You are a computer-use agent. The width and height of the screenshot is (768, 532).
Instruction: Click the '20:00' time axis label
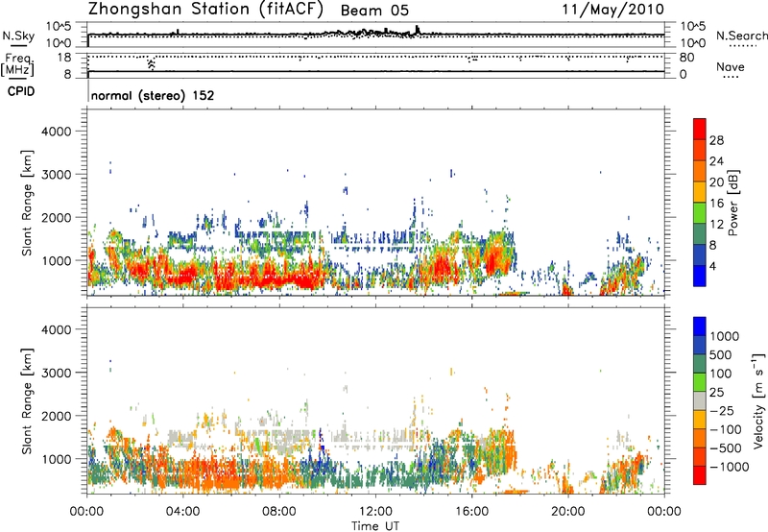coord(568,512)
